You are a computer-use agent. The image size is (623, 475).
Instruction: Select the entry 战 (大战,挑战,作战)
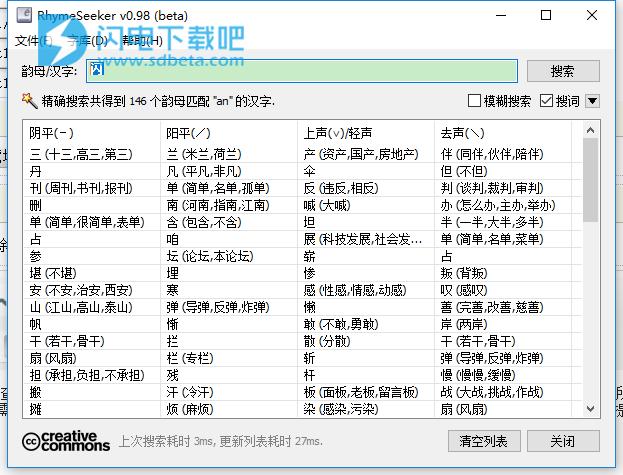pos(492,393)
